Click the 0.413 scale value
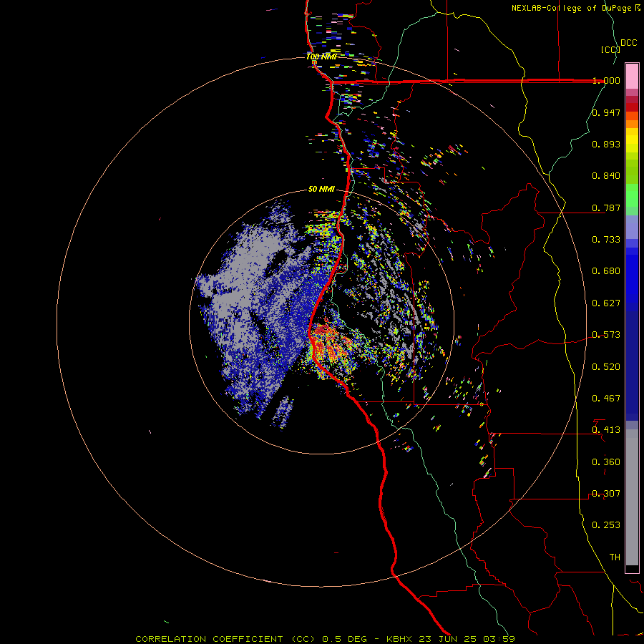 [x=606, y=430]
